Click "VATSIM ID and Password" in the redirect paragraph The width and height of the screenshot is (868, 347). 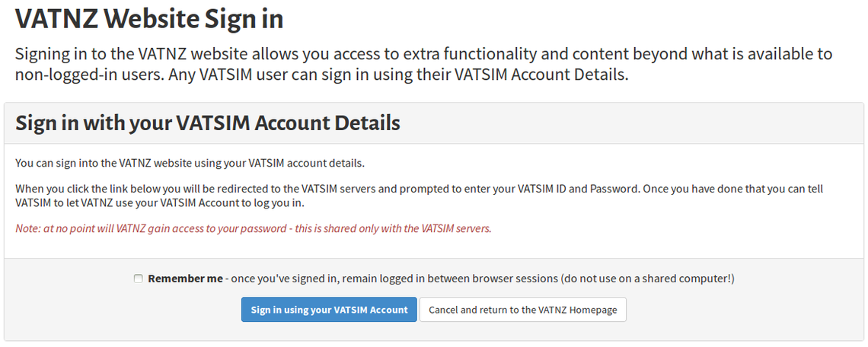[x=579, y=188]
